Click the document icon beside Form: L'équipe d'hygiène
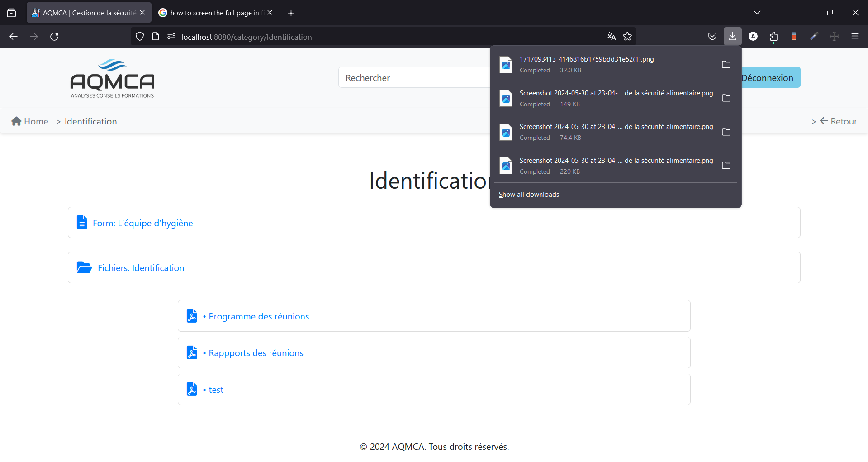Screen dimensions: 868x462 pyautogui.click(x=82, y=222)
